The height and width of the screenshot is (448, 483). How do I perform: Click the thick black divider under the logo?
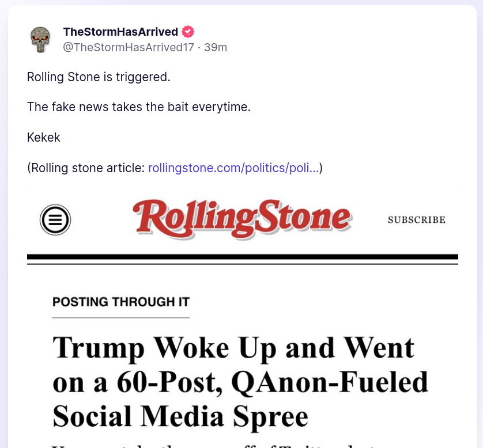tap(242, 257)
